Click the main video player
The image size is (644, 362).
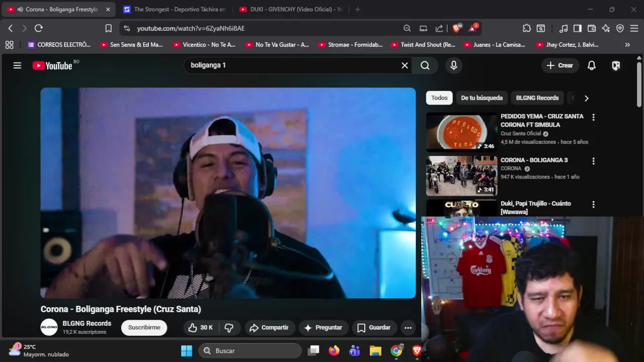pyautogui.click(x=228, y=193)
